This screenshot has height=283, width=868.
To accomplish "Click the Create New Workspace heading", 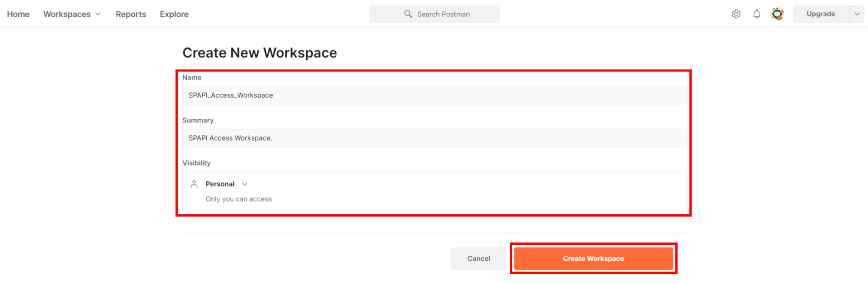I will (259, 53).
